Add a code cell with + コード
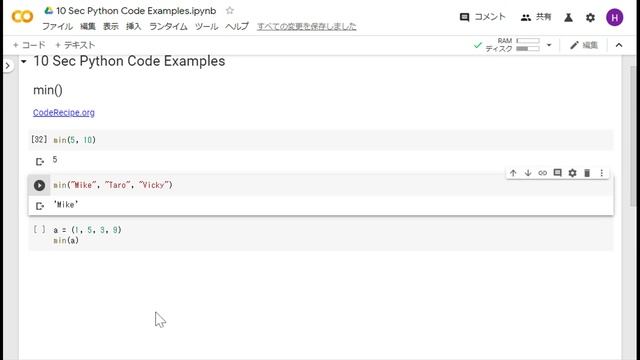The width and height of the screenshot is (640, 360). coord(29,45)
